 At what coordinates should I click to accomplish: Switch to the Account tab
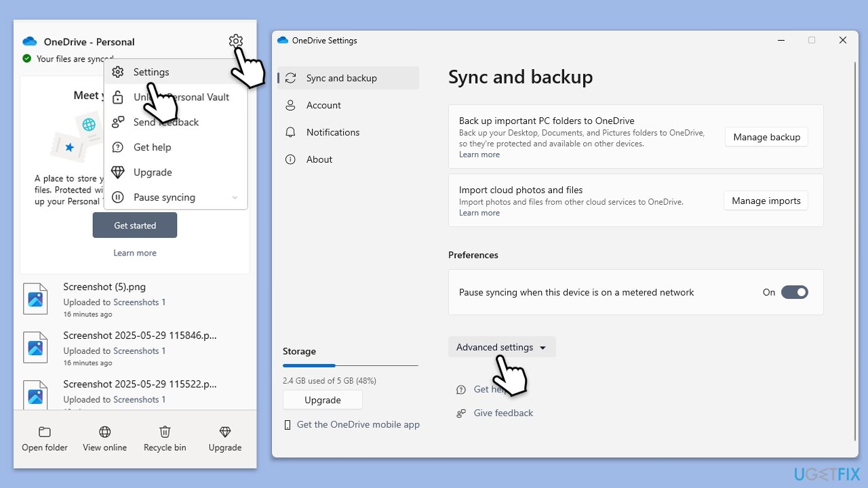click(323, 105)
